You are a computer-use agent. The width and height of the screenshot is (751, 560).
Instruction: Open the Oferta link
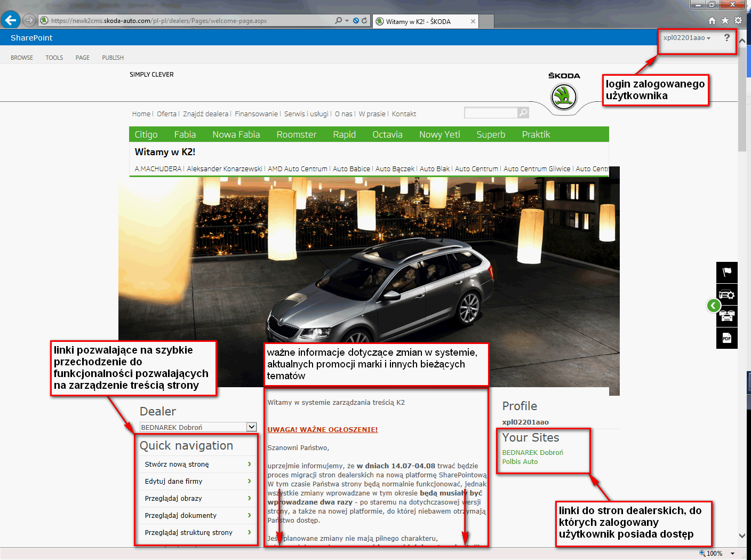click(x=166, y=114)
